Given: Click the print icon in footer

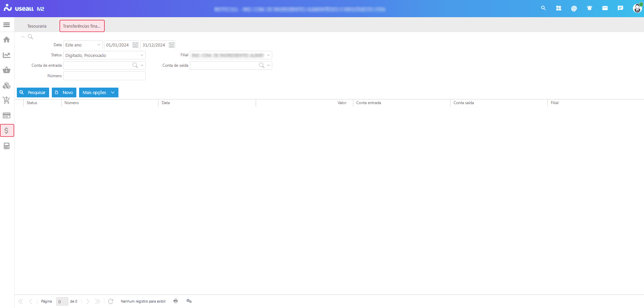Looking at the screenshot, I should pyautogui.click(x=176, y=301).
